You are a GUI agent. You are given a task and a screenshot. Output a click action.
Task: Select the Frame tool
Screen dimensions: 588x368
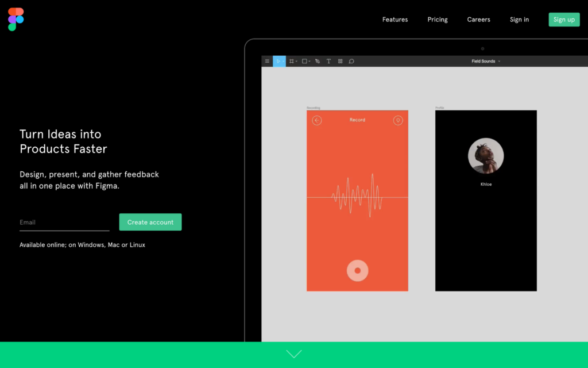click(292, 61)
